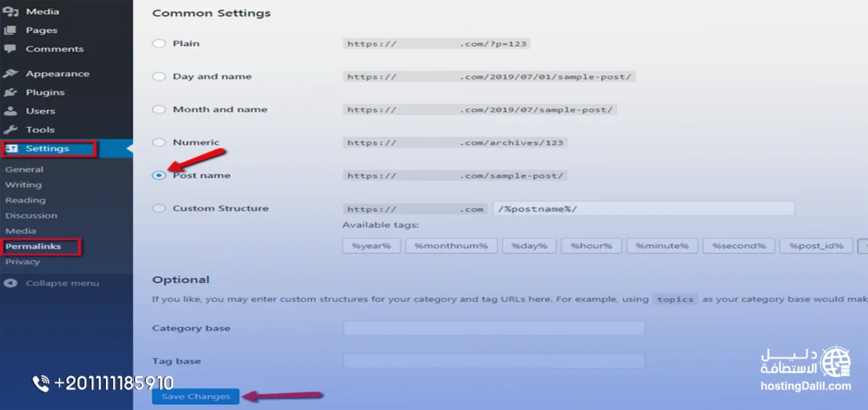
Task: Click the 2019/07/sample-post example URL
Action: 480,109
